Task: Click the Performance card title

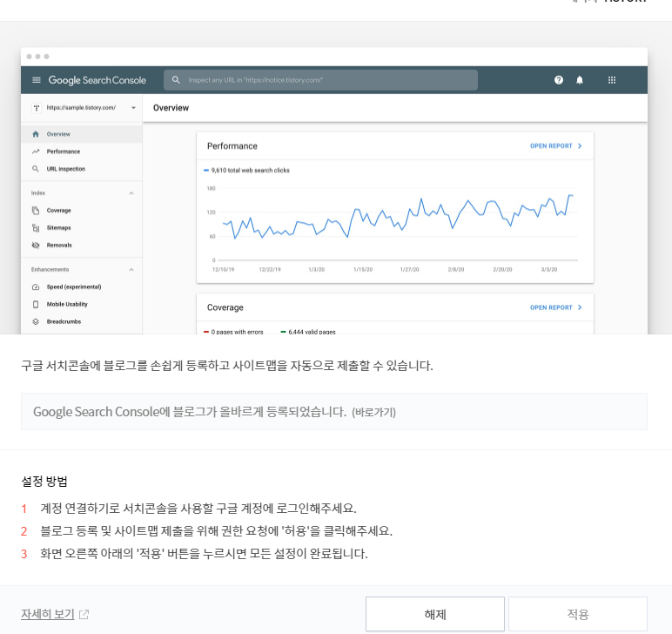Action: coord(232,146)
